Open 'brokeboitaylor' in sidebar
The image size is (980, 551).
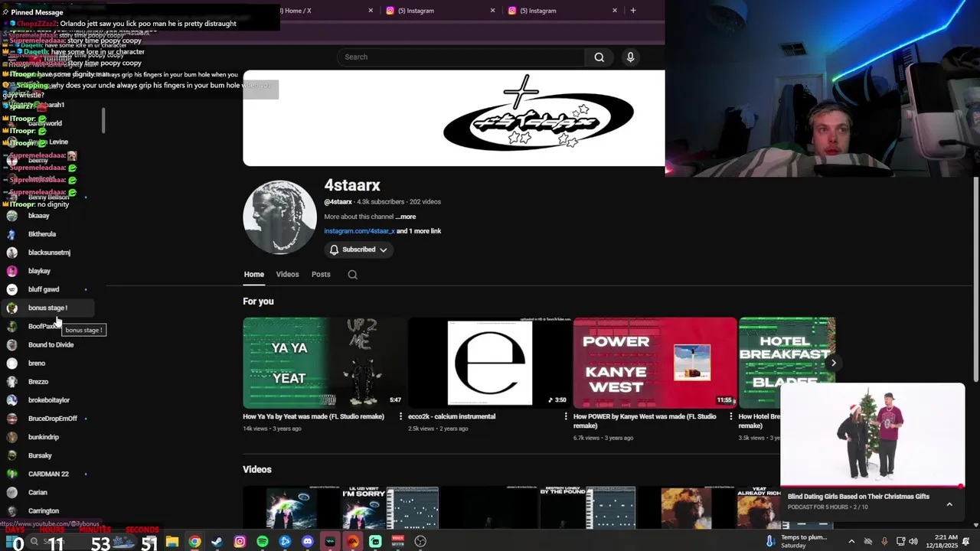coord(47,400)
